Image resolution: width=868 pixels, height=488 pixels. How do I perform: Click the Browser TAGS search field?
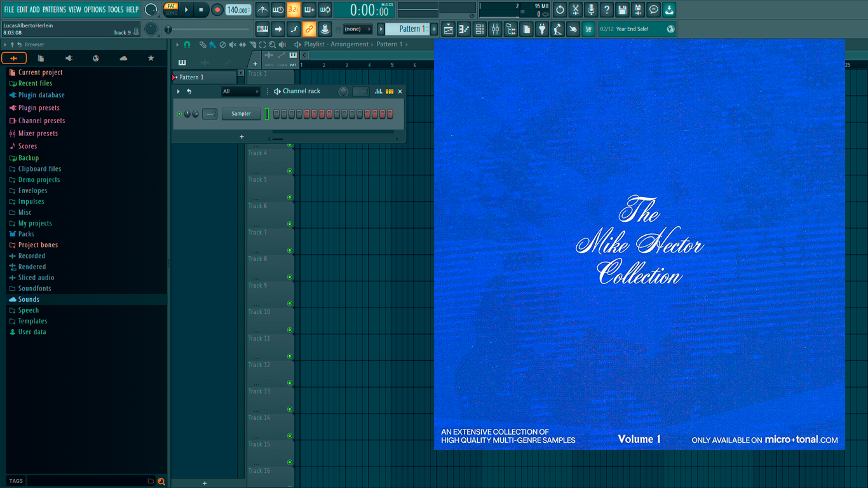91,481
